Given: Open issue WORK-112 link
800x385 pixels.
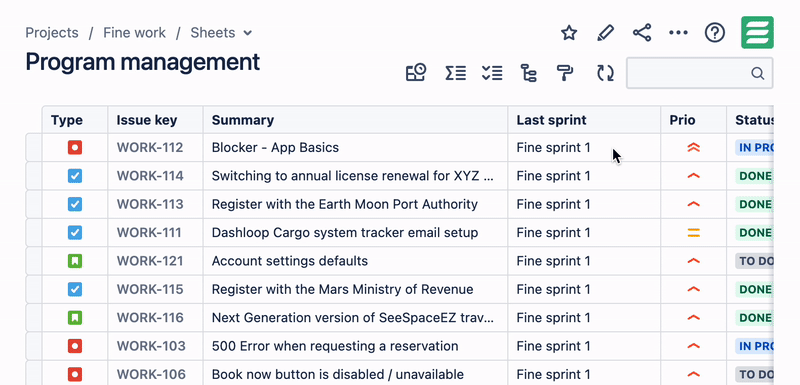Looking at the screenshot, I should tap(149, 148).
